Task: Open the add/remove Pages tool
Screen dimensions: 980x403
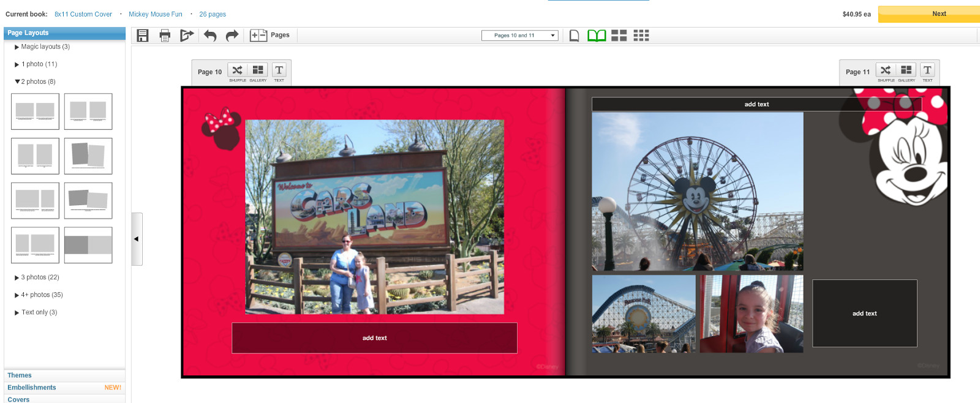Action: click(269, 35)
